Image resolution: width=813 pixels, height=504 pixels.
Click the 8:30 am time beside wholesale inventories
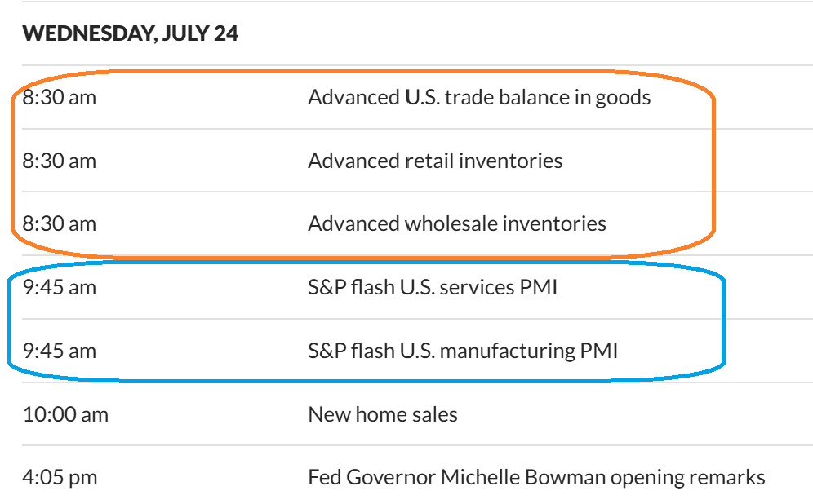[x=60, y=223]
